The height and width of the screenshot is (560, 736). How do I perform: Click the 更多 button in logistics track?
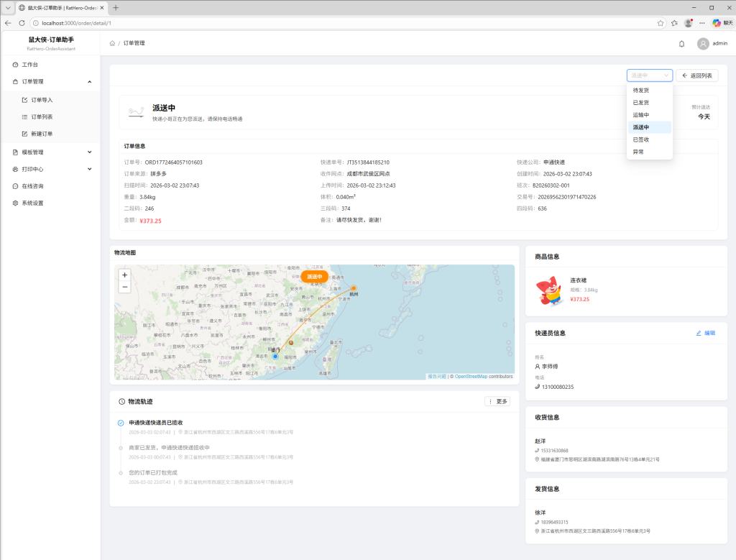(x=497, y=401)
